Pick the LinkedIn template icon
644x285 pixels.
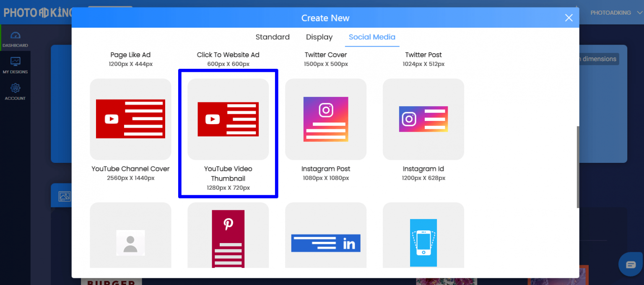click(x=326, y=243)
